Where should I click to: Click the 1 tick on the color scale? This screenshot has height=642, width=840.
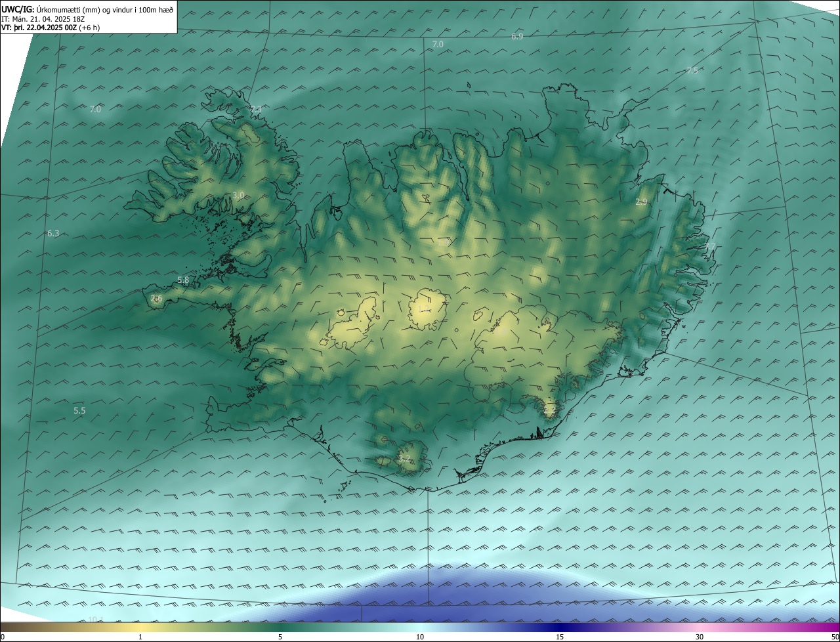coord(140,637)
